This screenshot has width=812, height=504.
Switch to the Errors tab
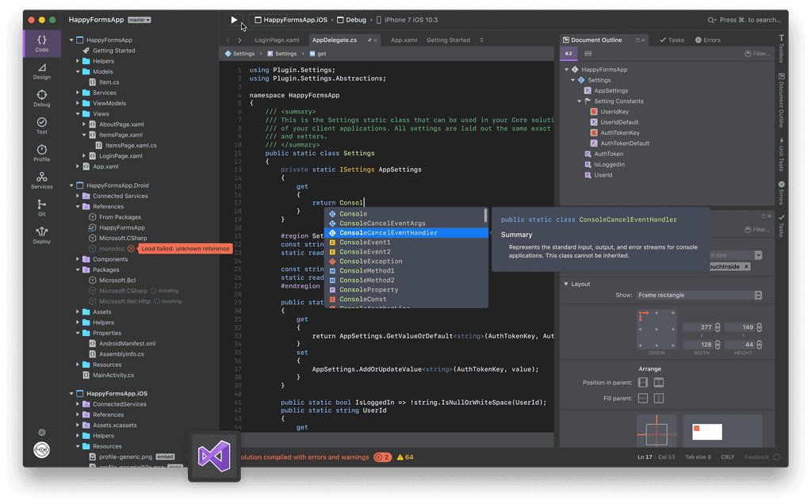click(x=708, y=40)
